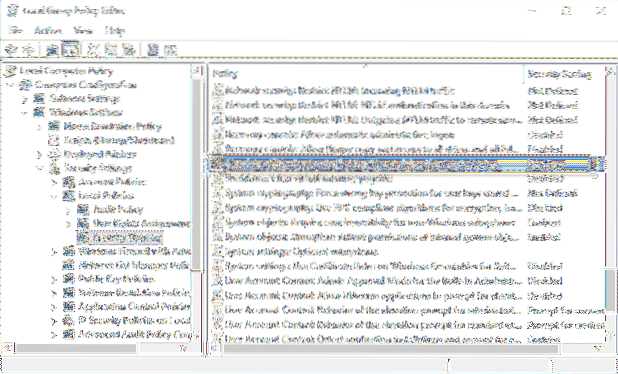Screen dimensions: 618x374
Task: Expand the Audit Policy node
Action: click(69, 210)
